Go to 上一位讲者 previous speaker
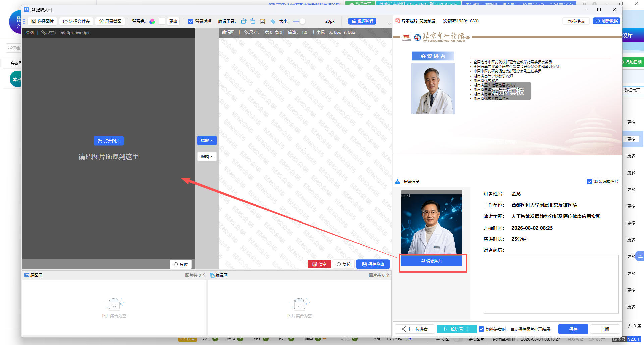This screenshot has height=345, width=644. [415, 329]
